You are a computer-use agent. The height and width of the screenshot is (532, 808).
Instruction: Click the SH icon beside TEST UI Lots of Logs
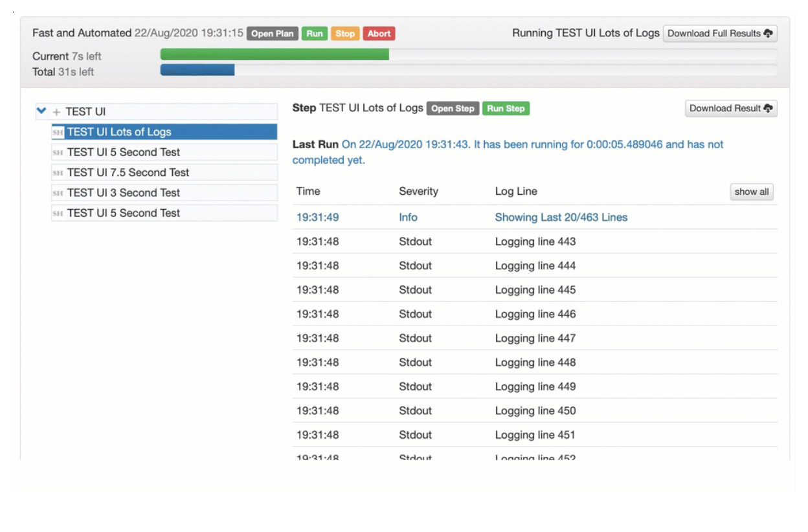point(58,132)
